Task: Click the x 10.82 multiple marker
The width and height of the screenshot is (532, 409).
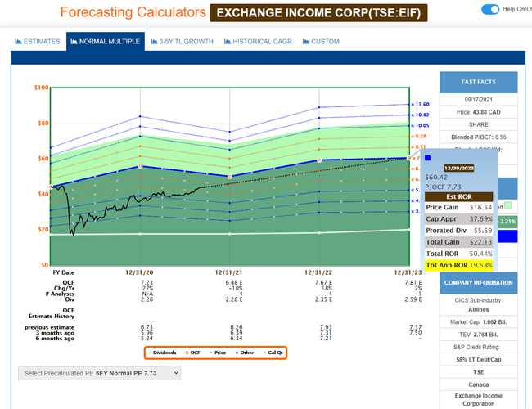Action: click(x=421, y=115)
